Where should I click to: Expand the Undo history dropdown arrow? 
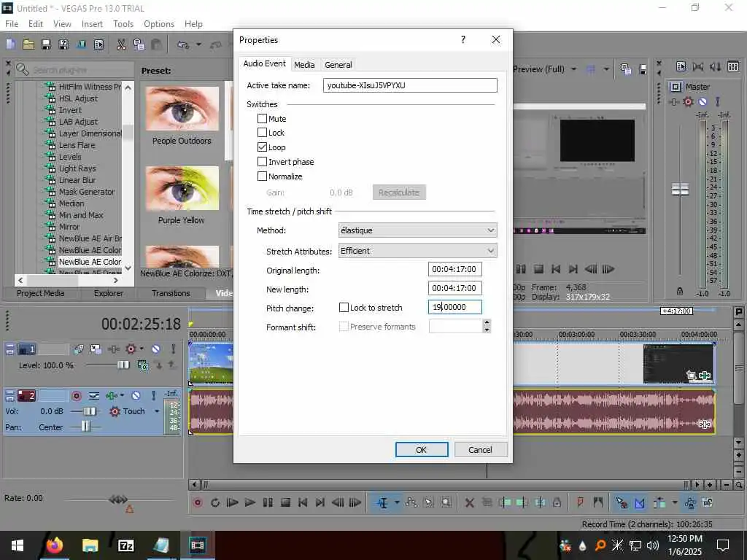pyautogui.click(x=198, y=44)
